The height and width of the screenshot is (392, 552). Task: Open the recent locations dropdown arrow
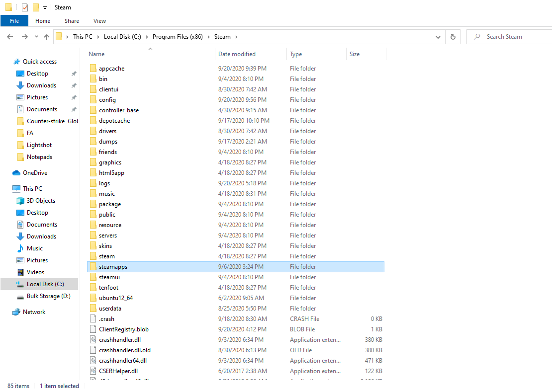36,37
